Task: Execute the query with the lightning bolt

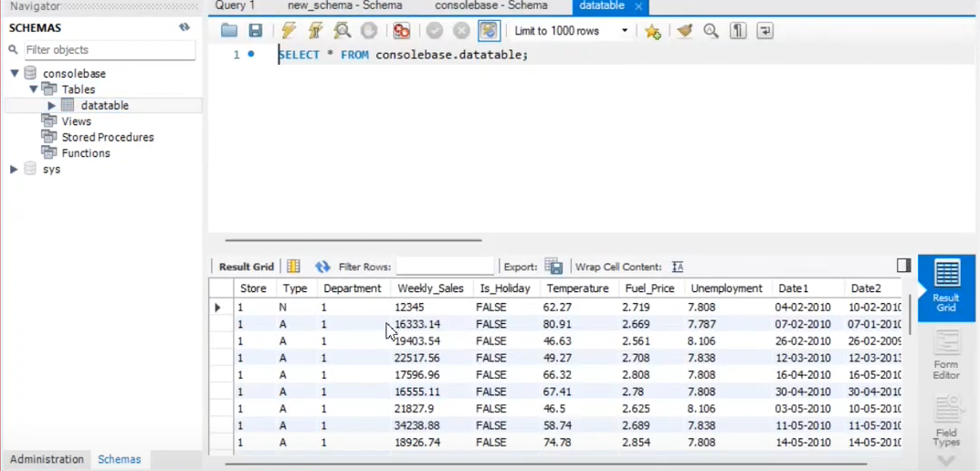Action: (289, 31)
